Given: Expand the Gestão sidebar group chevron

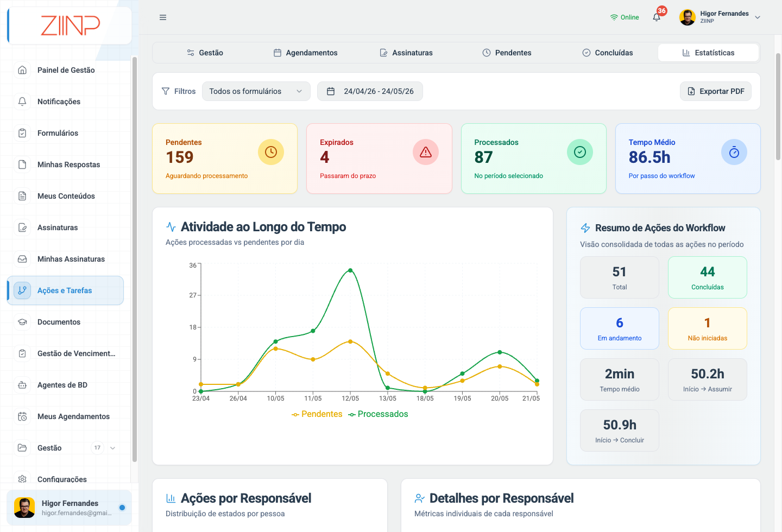Looking at the screenshot, I should pos(113,448).
